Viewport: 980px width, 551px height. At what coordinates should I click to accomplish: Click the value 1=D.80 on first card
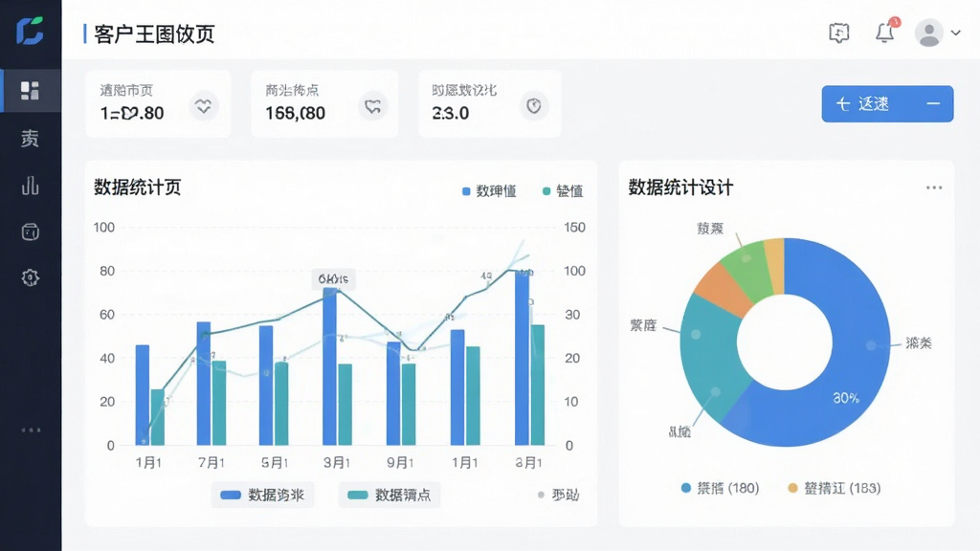[132, 113]
